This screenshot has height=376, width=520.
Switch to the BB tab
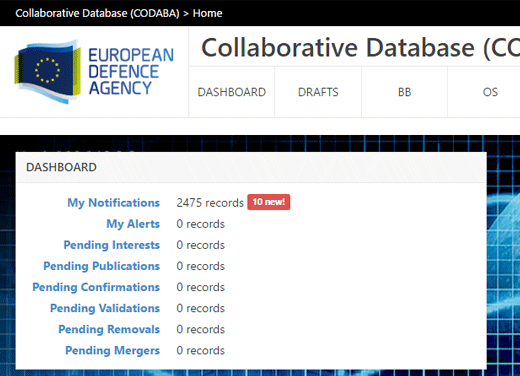click(x=404, y=92)
